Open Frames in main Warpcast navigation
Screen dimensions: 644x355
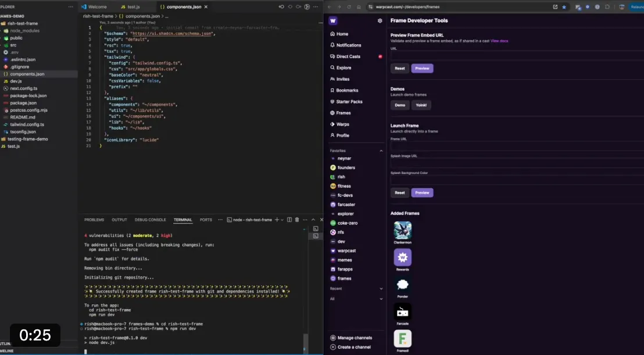[x=341, y=113]
